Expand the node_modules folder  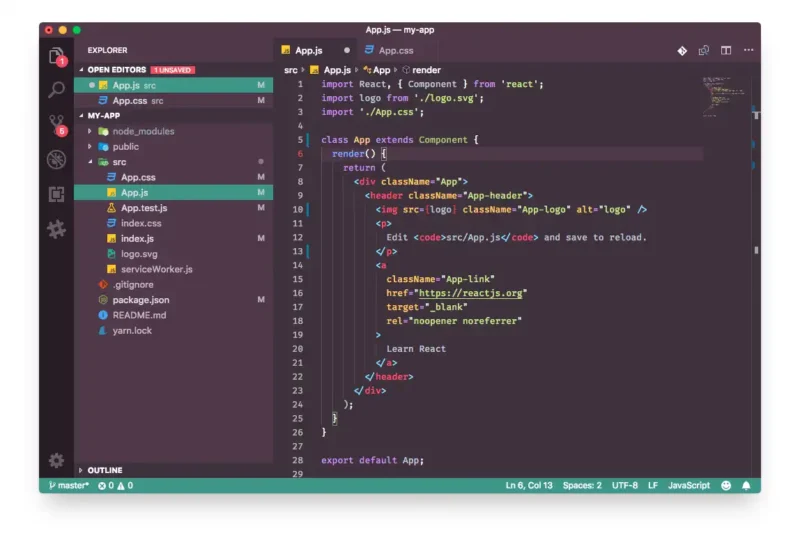[90, 131]
